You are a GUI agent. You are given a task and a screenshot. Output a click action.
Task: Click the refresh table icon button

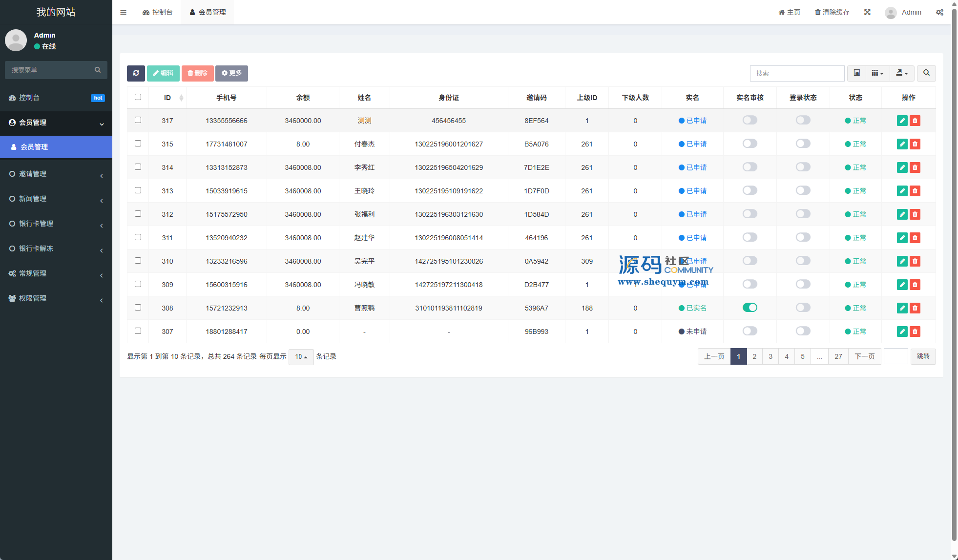pyautogui.click(x=136, y=73)
